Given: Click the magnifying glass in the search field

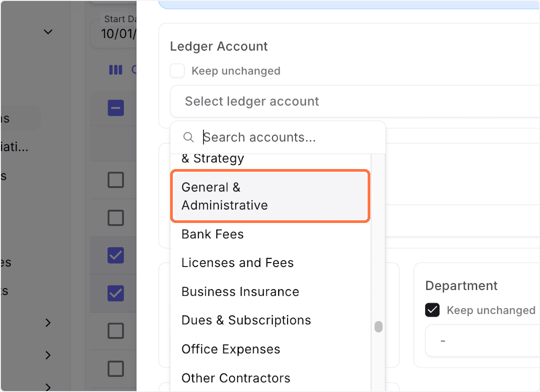Looking at the screenshot, I should [x=189, y=137].
